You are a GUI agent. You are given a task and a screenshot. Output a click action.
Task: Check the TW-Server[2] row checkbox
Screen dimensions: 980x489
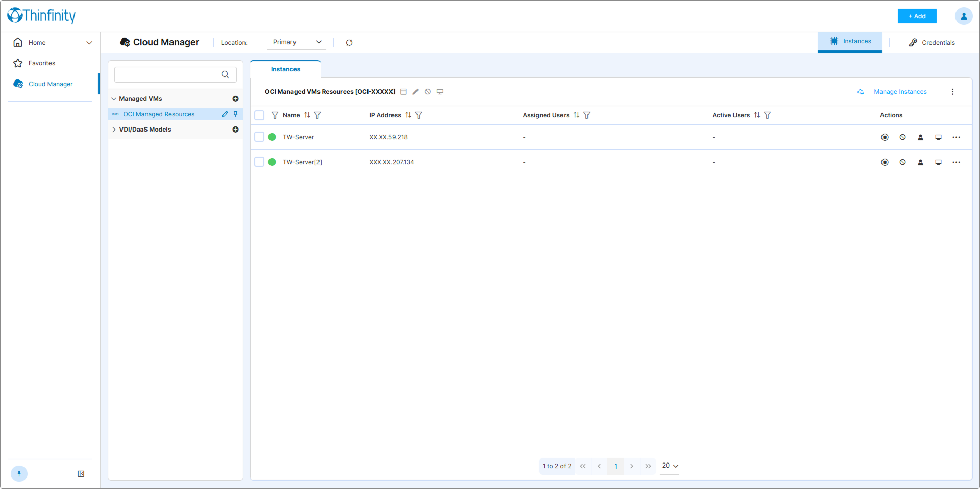[259, 162]
